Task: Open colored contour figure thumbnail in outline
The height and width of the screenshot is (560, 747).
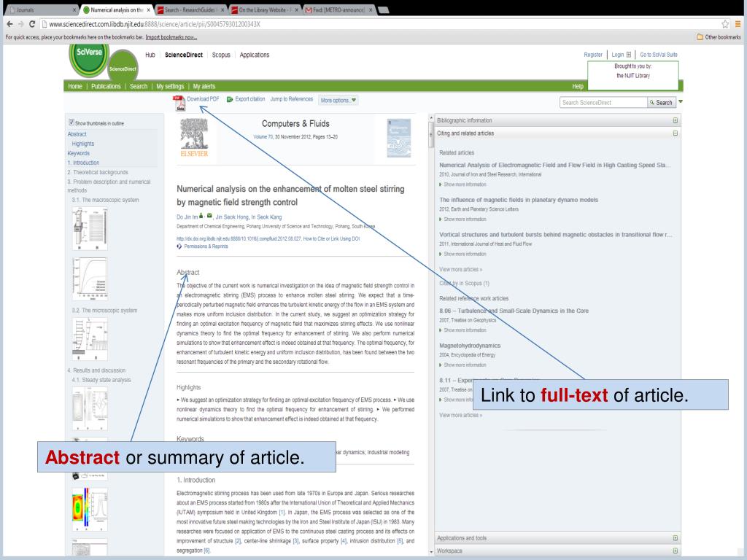Action: 90,510
